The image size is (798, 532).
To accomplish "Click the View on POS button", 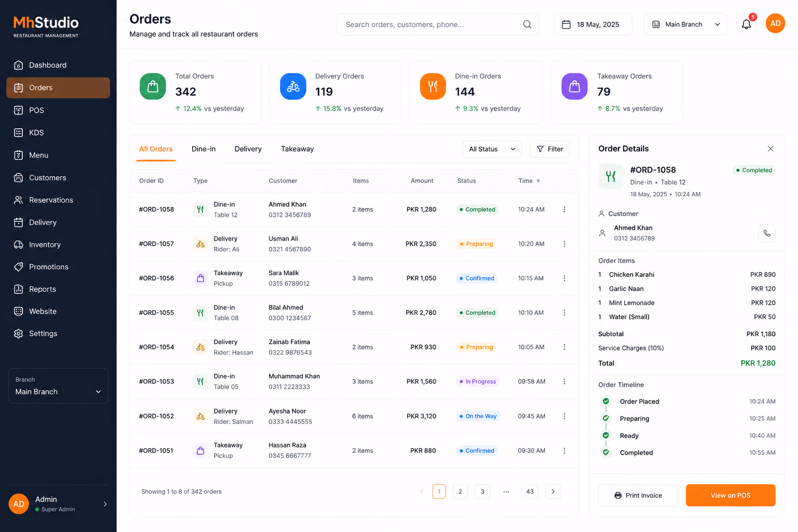I will pos(730,495).
